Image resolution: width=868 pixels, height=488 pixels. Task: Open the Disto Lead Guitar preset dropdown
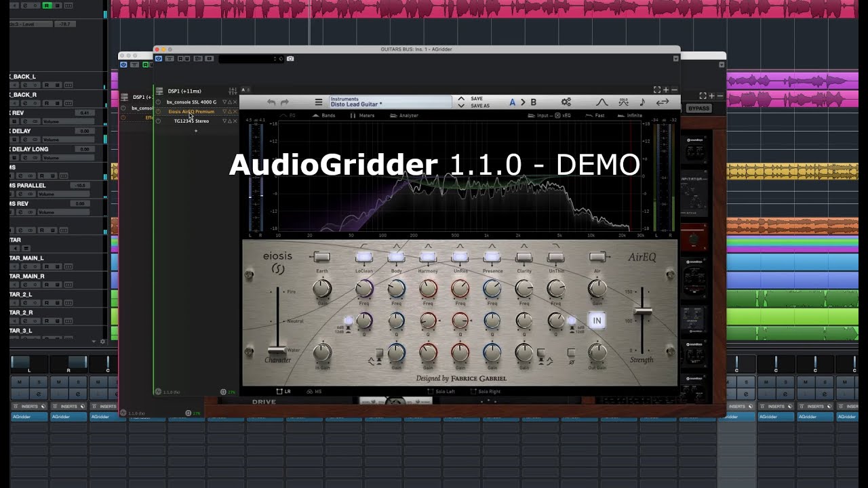click(391, 102)
